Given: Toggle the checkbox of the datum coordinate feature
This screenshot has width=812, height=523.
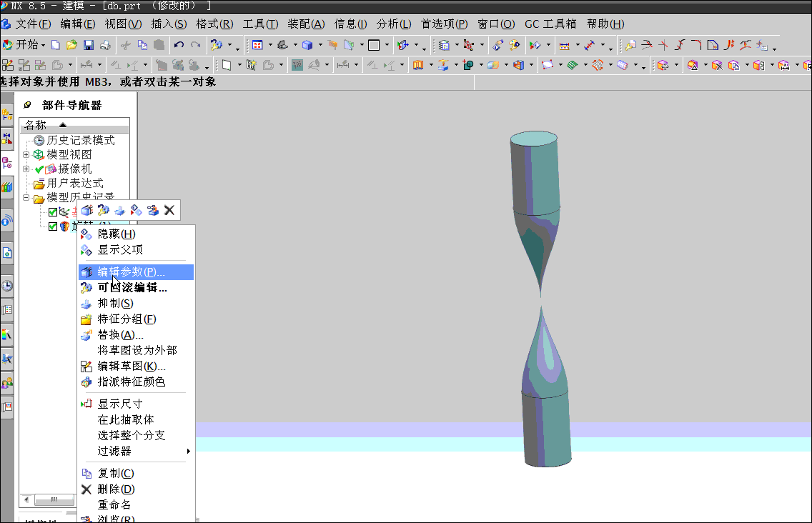Looking at the screenshot, I should tap(53, 211).
